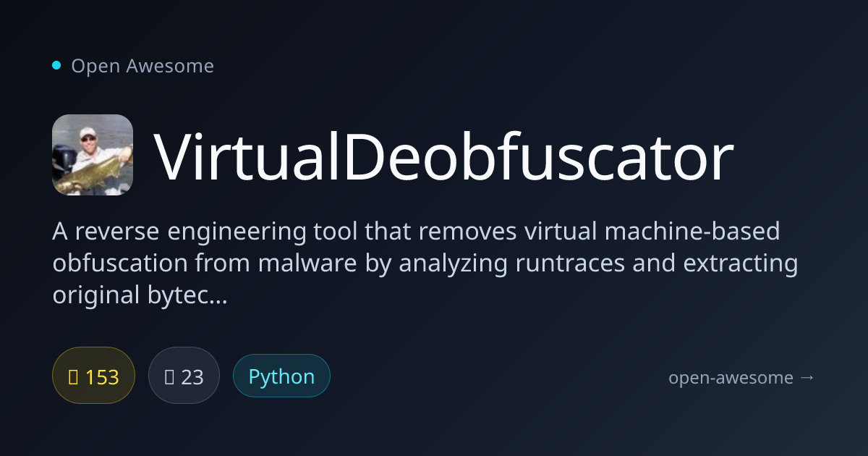Click the 23 forks badge

[x=184, y=376]
